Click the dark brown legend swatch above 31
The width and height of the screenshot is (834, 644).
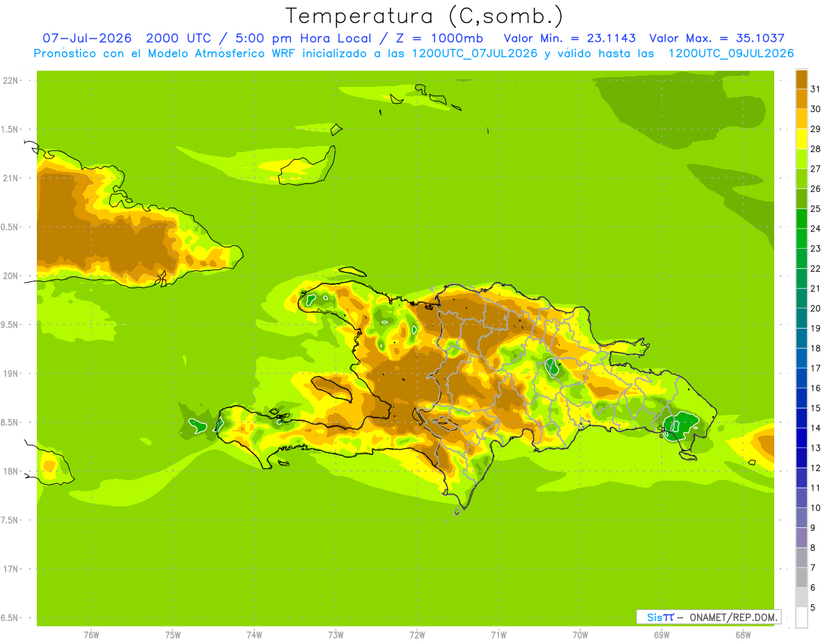(801, 79)
